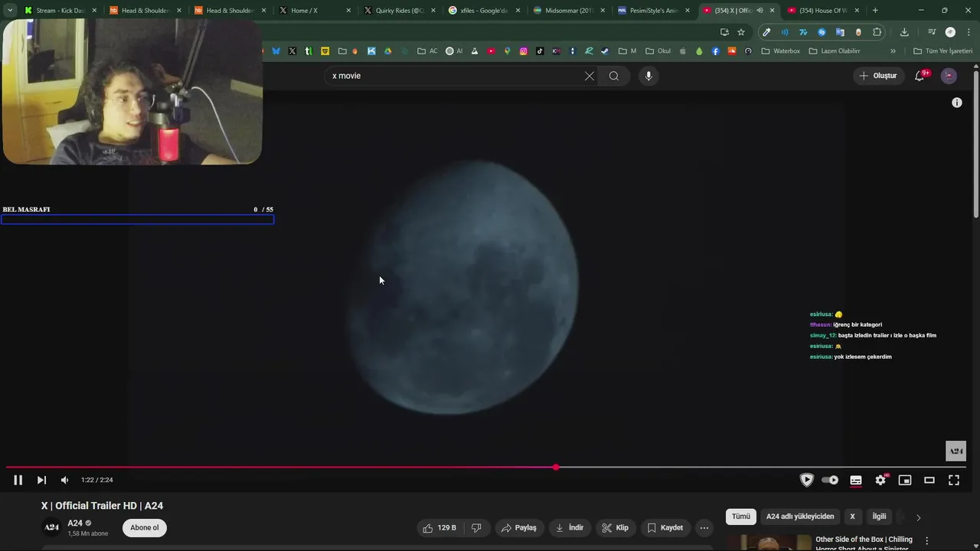This screenshot has width=980, height=551.
Task: Bookmark this page with star icon
Action: (741, 32)
